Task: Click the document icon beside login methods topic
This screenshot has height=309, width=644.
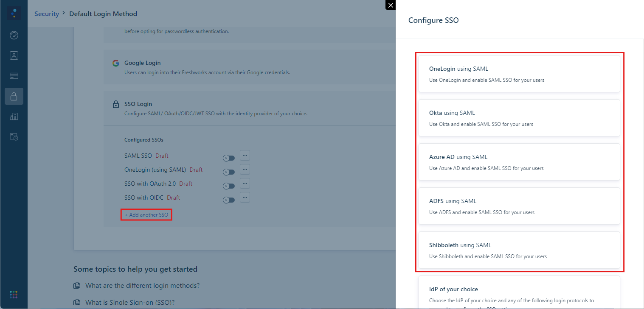Action: tap(77, 286)
